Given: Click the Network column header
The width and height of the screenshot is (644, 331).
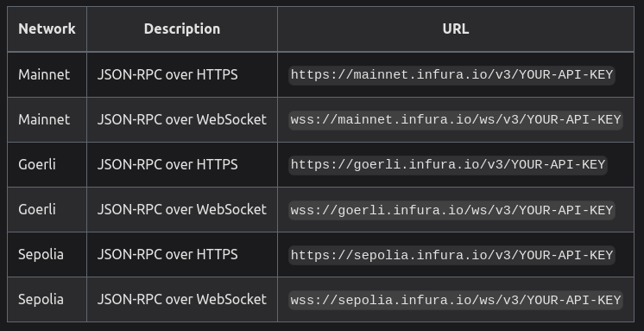Looking at the screenshot, I should point(47,29).
